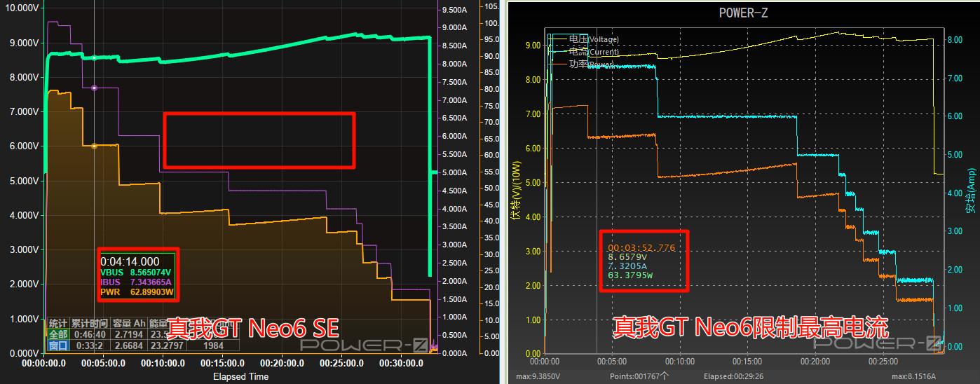Click the 容量 Ah column header

click(128, 324)
